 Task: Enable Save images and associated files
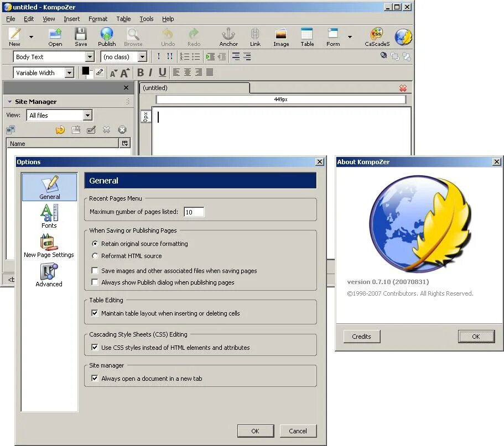pos(95,271)
